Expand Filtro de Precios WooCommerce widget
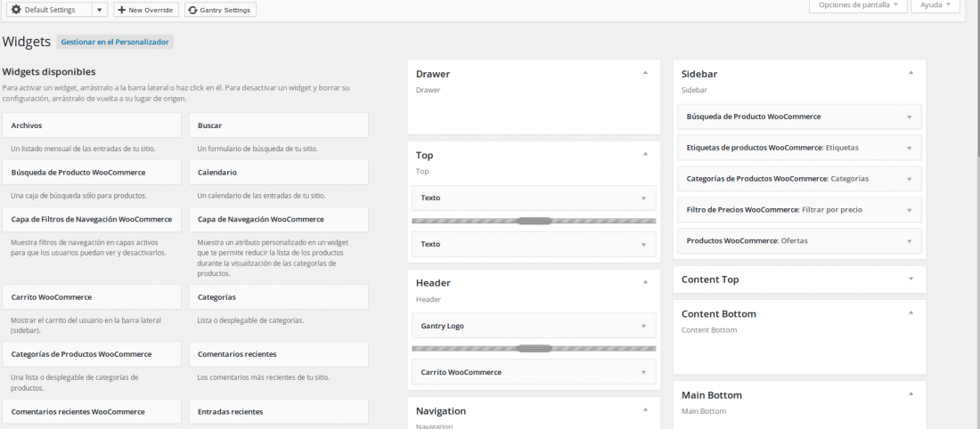 [909, 210]
